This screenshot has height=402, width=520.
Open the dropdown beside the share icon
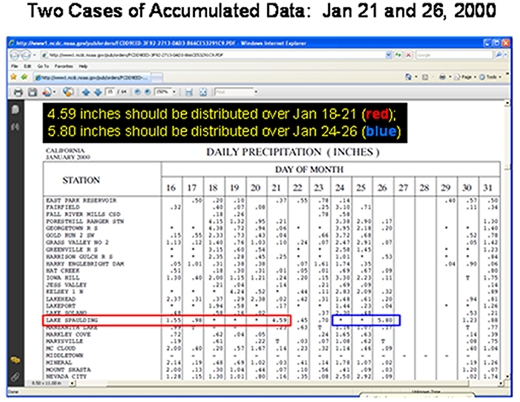click(x=55, y=92)
